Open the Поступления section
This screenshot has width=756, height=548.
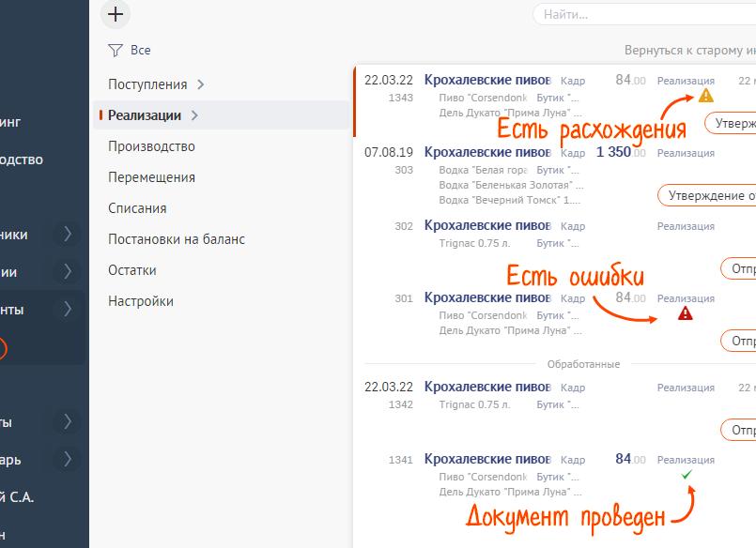[x=147, y=84]
